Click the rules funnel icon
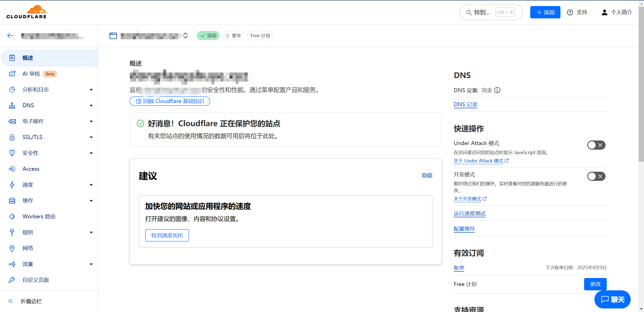The width and height of the screenshot is (644, 312). pyautogui.click(x=12, y=232)
